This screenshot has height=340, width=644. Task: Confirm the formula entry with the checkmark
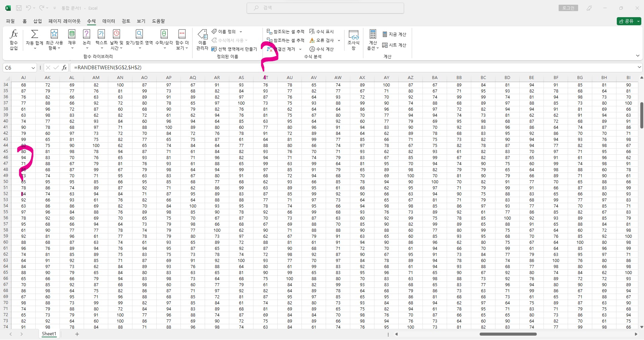pyautogui.click(x=56, y=68)
